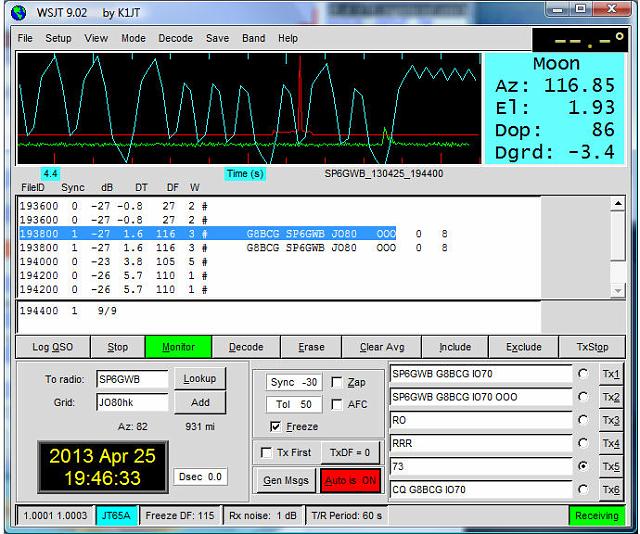Click the Moon Az/El info panel
This screenshot has height=534, width=640.
click(554, 109)
